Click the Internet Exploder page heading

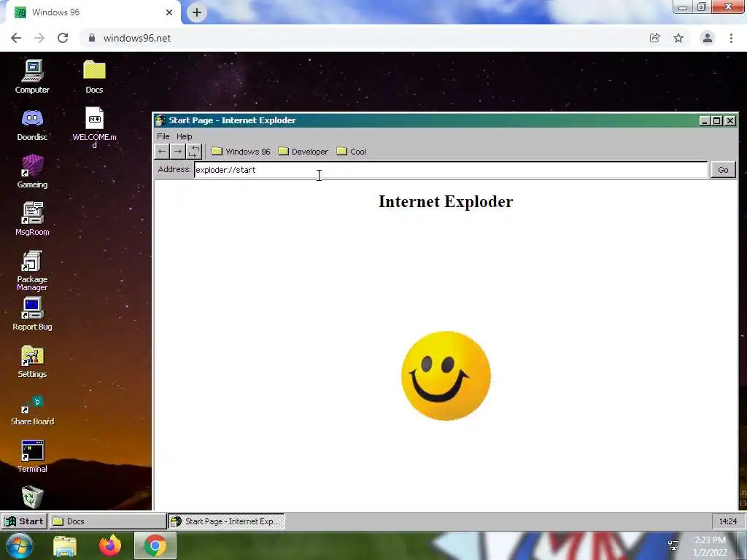pyautogui.click(x=446, y=201)
